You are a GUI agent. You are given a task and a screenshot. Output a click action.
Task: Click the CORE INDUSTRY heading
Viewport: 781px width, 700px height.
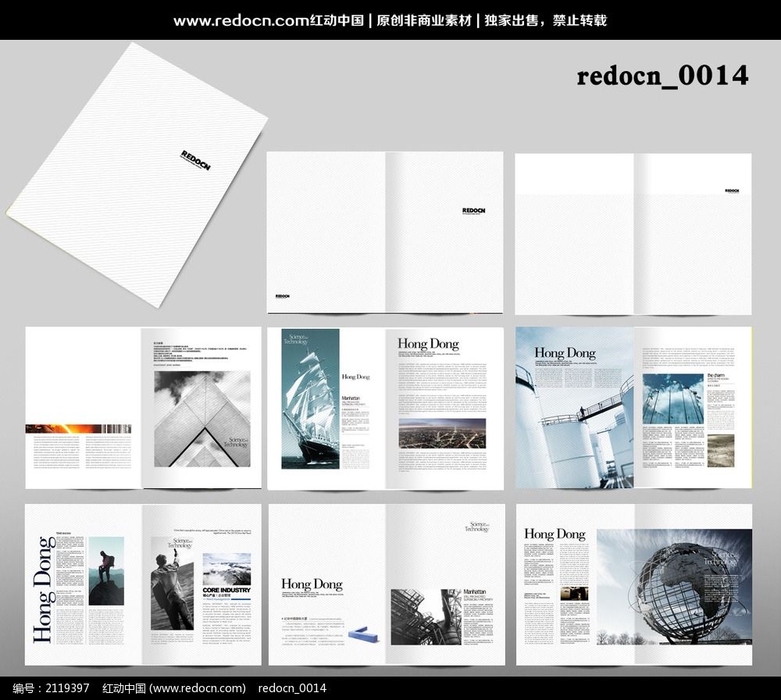pyautogui.click(x=226, y=590)
